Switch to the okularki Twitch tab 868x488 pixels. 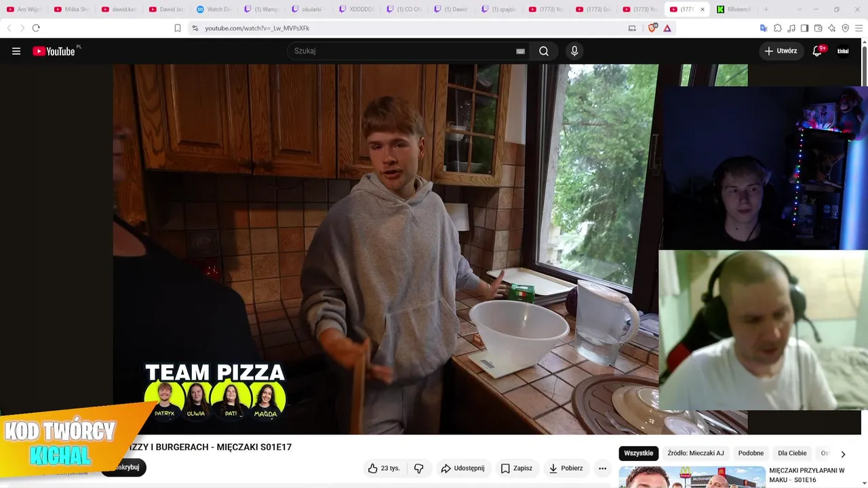(x=309, y=9)
